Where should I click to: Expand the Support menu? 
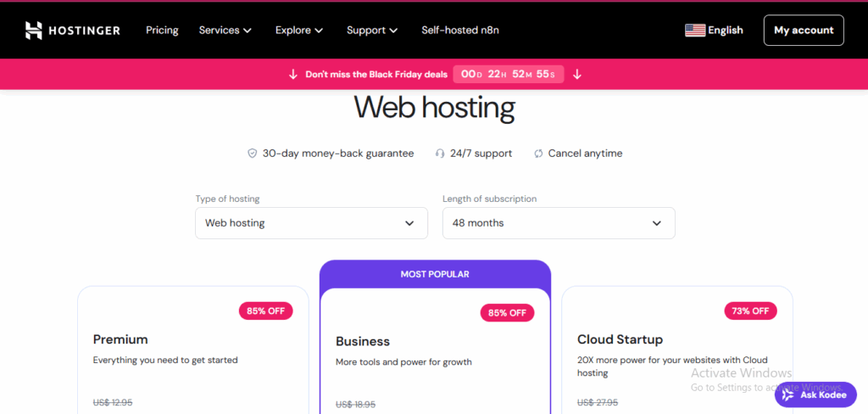(372, 31)
